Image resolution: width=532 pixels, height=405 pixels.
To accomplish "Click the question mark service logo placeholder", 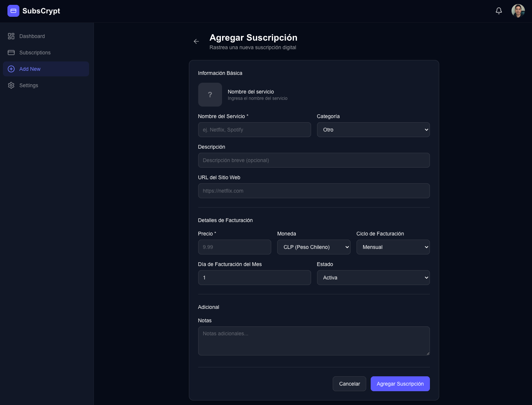I will [210, 95].
